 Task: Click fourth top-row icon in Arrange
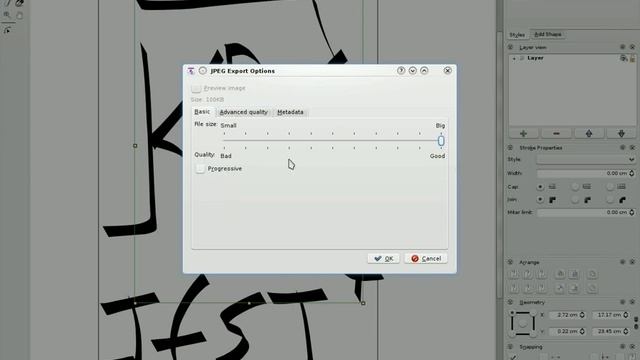560,274
